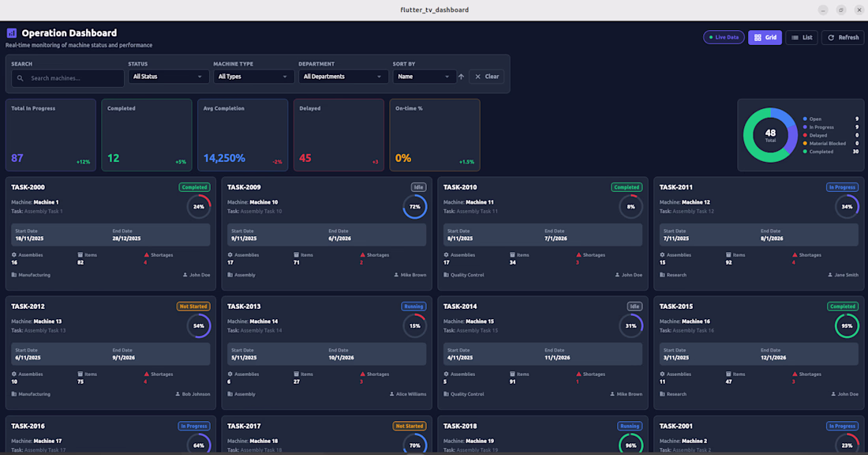The width and height of the screenshot is (868, 455).
Task: Click inside the Search machines field
Action: click(x=68, y=78)
